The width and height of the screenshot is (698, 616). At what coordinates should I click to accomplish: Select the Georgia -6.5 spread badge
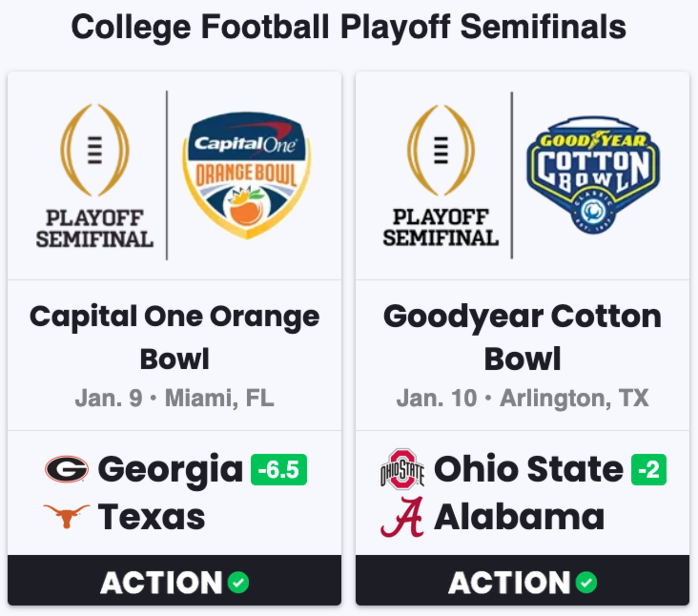point(279,469)
